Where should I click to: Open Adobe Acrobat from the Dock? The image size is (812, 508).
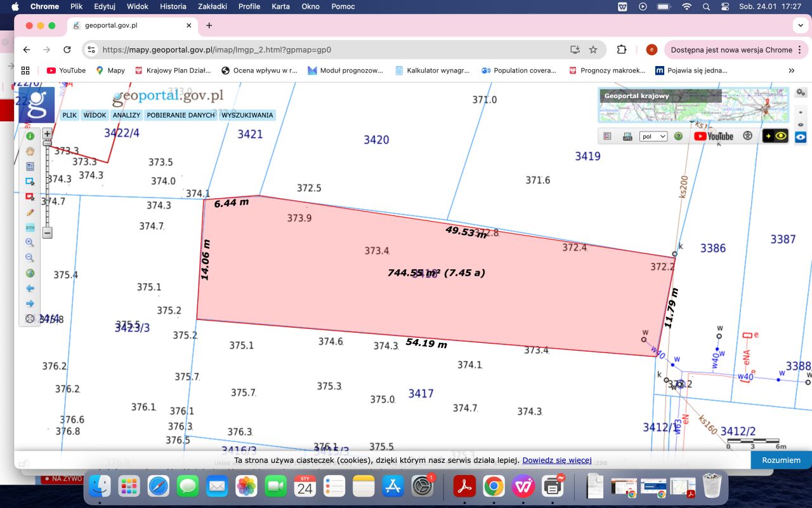(464, 486)
